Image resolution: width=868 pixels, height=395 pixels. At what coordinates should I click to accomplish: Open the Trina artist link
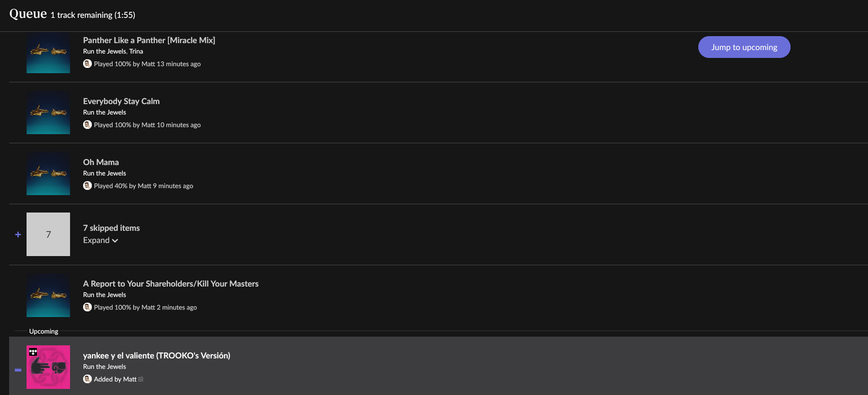tap(136, 51)
